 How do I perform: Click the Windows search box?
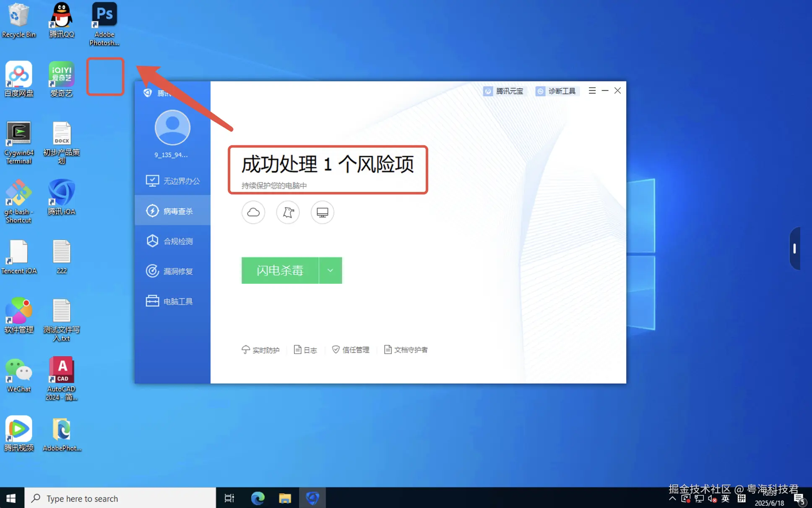pyautogui.click(x=120, y=498)
